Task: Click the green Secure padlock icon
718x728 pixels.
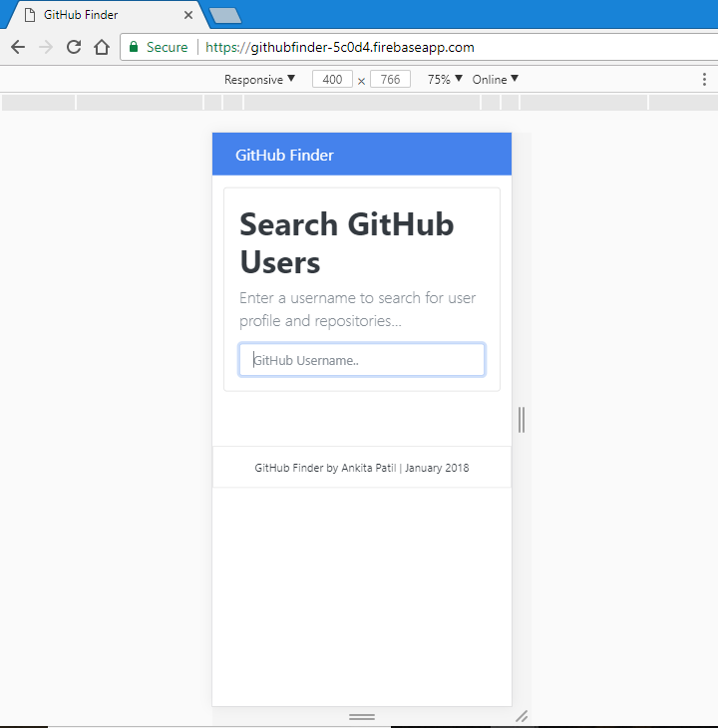Action: click(x=134, y=47)
